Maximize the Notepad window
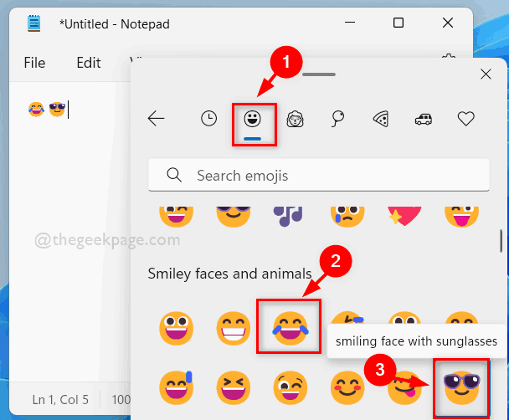This screenshot has width=509, height=420. [398, 23]
